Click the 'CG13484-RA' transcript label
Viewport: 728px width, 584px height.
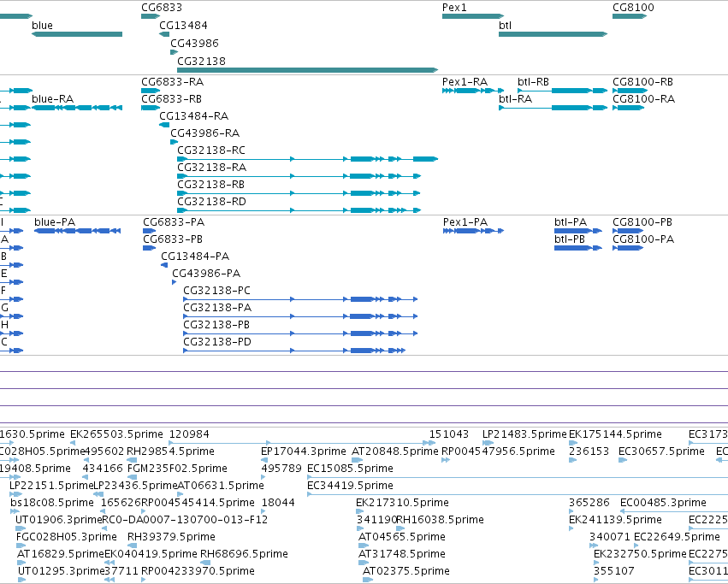194,116
